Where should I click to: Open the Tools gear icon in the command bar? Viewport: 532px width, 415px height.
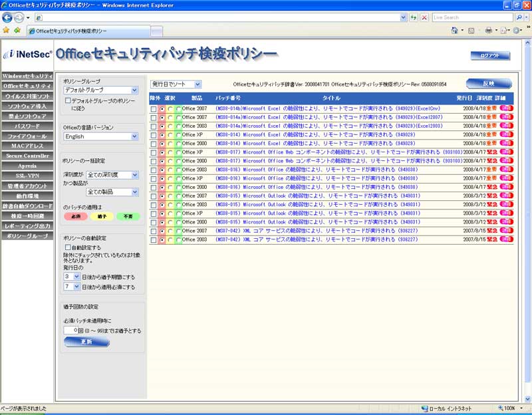pyautogui.click(x=517, y=31)
